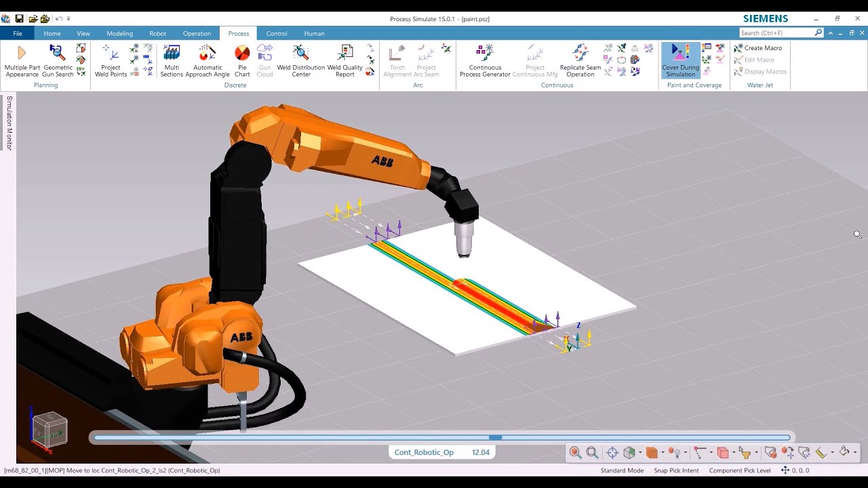This screenshot has height=488, width=868.
Task: Open the measurement ruler dropdown arrow
Action: [832, 452]
